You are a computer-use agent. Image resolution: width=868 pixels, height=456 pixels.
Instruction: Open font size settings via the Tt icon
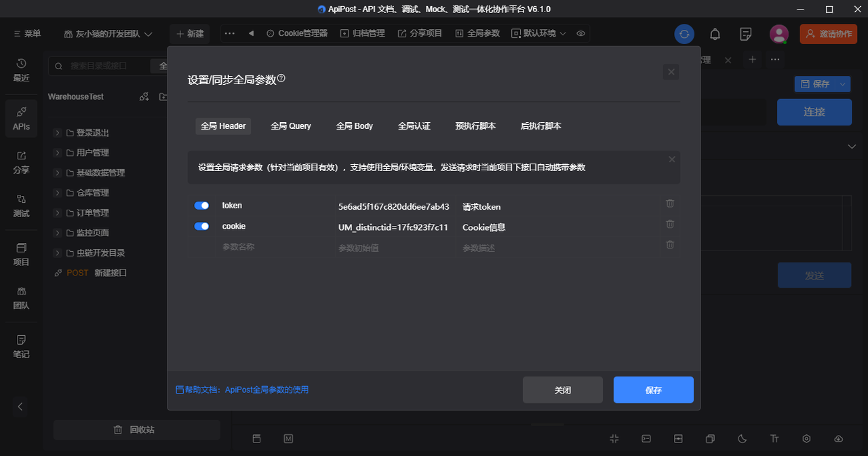click(x=773, y=439)
